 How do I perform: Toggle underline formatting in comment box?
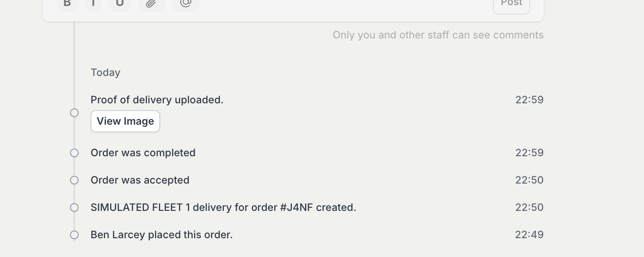pos(120,3)
